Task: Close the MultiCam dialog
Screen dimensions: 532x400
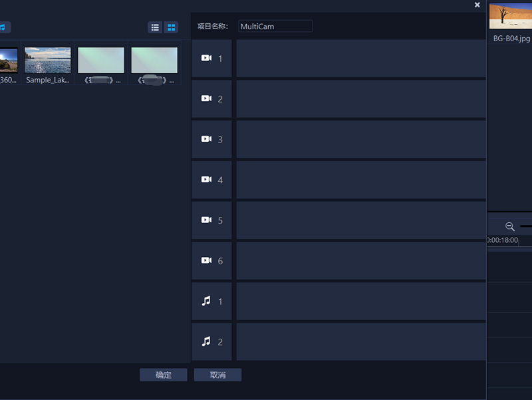Action: (x=477, y=5)
